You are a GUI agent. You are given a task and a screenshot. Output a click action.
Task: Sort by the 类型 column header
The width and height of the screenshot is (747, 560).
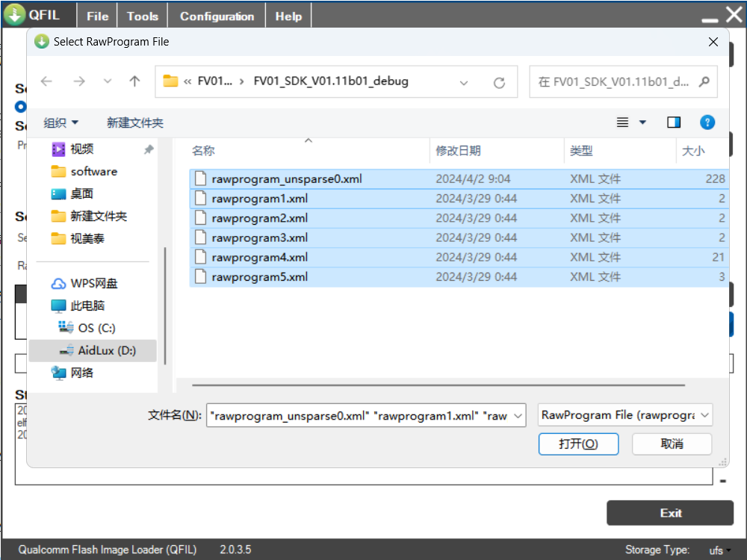(580, 151)
